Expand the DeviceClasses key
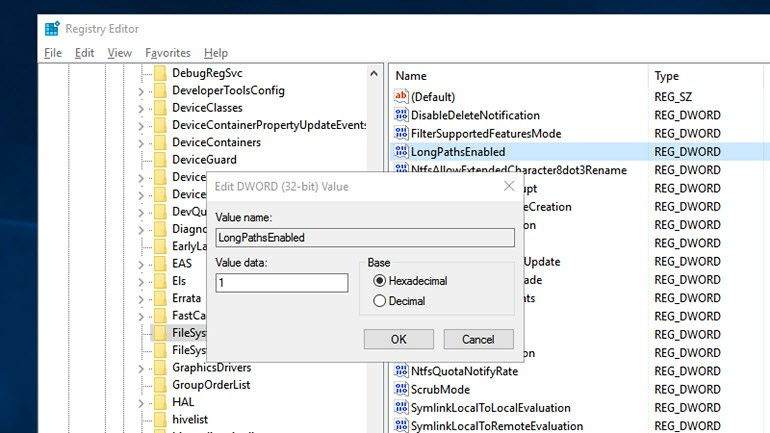 pyautogui.click(x=141, y=108)
